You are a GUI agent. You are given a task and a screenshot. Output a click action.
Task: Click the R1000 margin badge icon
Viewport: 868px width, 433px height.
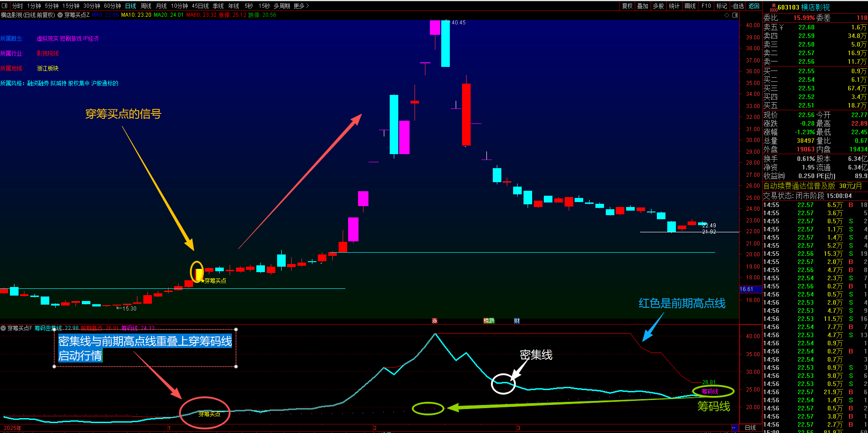(x=774, y=7)
